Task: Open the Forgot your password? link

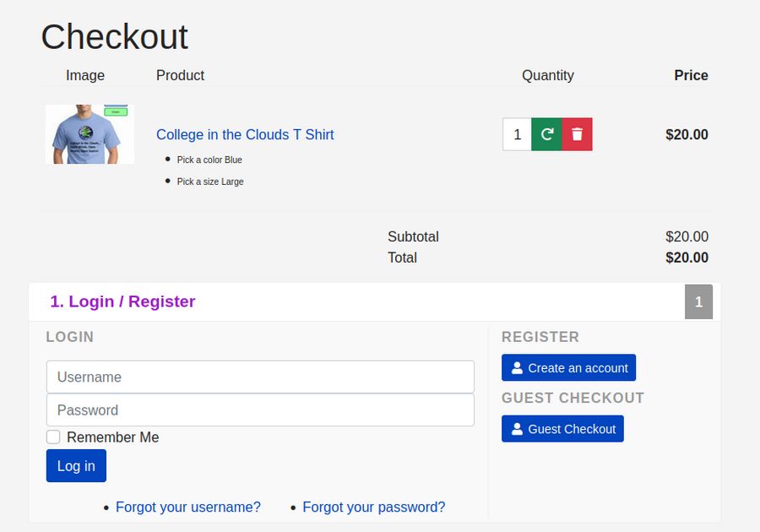Action: click(373, 508)
